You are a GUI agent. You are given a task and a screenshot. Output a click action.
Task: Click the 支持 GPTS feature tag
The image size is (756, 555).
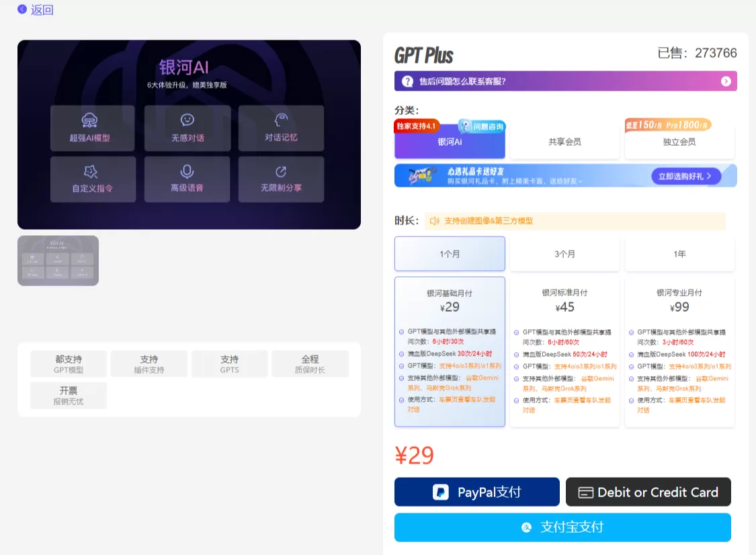(x=230, y=364)
